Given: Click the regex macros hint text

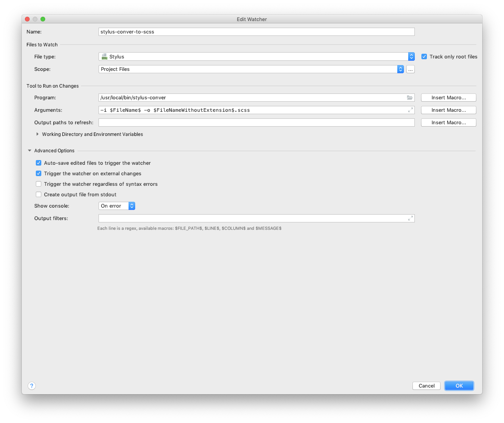Looking at the screenshot, I should [x=189, y=228].
